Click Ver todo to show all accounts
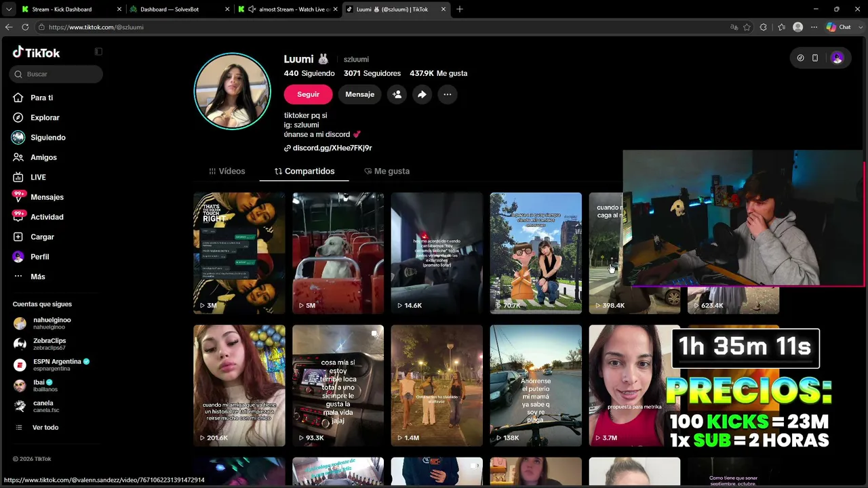868x488 pixels. [45, 428]
